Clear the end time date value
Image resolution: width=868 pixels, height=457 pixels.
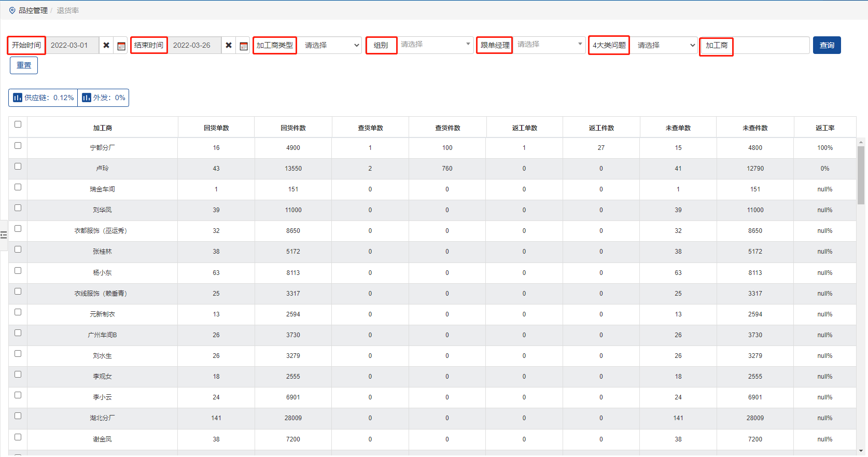229,46
